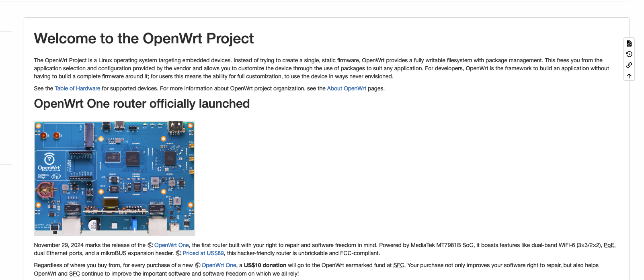Follow the About OpenWrt link
This screenshot has height=280, width=644.
click(x=347, y=88)
